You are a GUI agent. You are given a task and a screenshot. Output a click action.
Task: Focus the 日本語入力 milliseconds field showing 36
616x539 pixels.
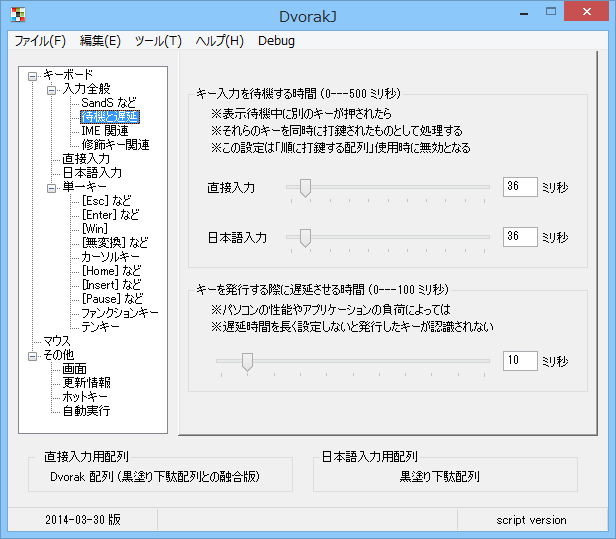click(520, 237)
